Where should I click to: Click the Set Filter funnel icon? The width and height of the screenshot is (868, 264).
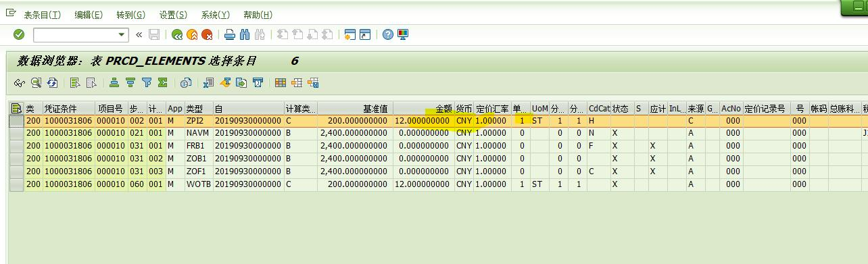(x=147, y=82)
